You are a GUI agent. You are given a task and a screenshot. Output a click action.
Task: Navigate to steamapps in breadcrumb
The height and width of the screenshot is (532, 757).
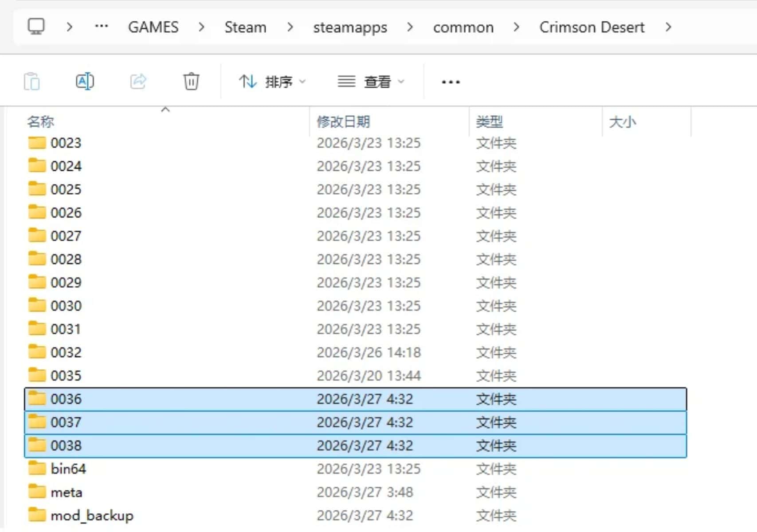pos(350,27)
